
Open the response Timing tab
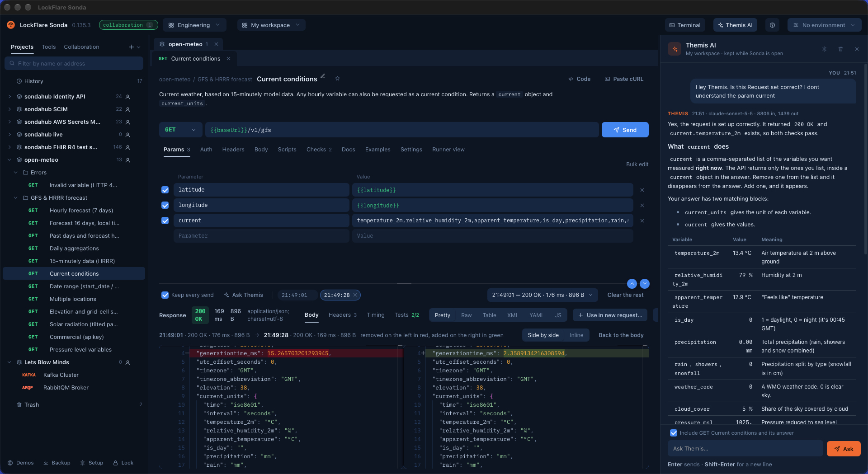point(376,315)
